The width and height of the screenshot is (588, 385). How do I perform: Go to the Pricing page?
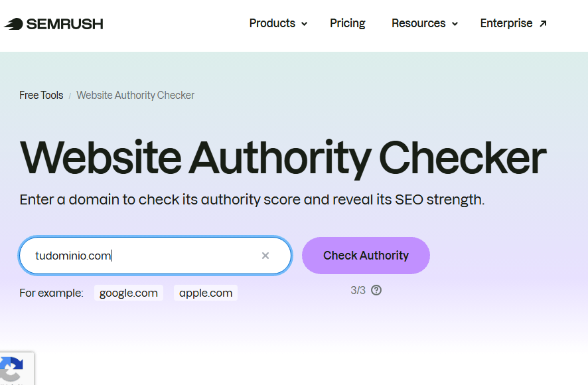348,23
